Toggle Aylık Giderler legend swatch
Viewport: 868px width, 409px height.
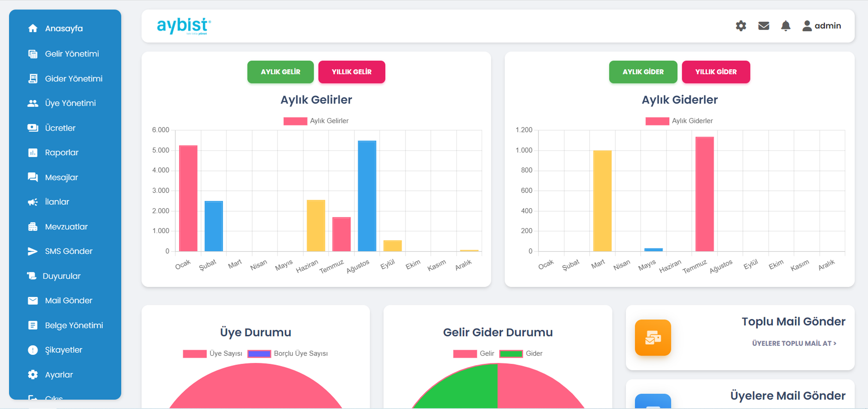point(657,121)
